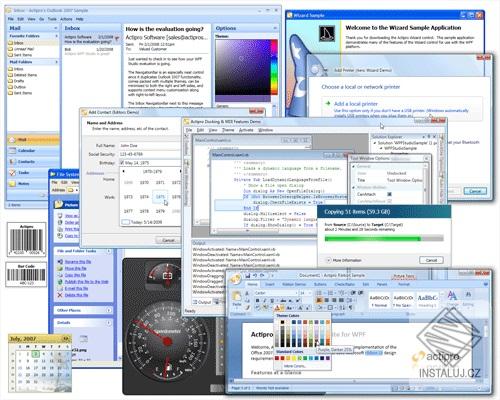Click the Editing button in Ribbon
Viewport: 500px width, 400px height.
468,298
